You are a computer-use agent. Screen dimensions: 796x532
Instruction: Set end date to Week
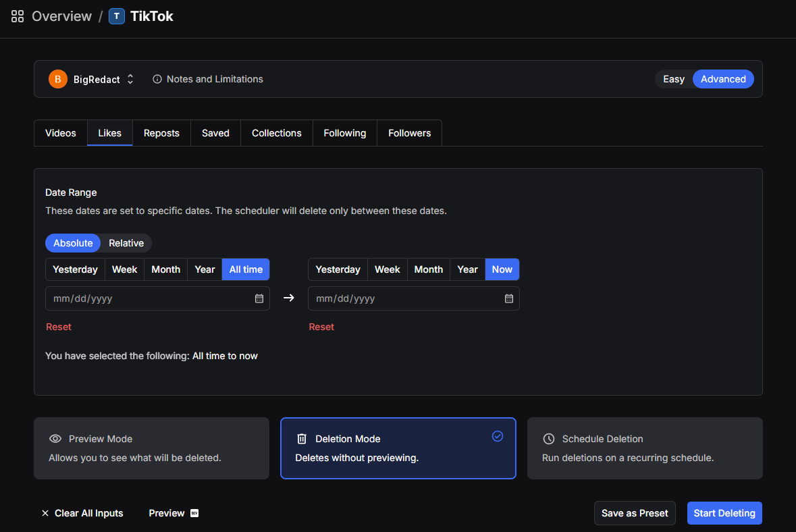[x=388, y=269]
